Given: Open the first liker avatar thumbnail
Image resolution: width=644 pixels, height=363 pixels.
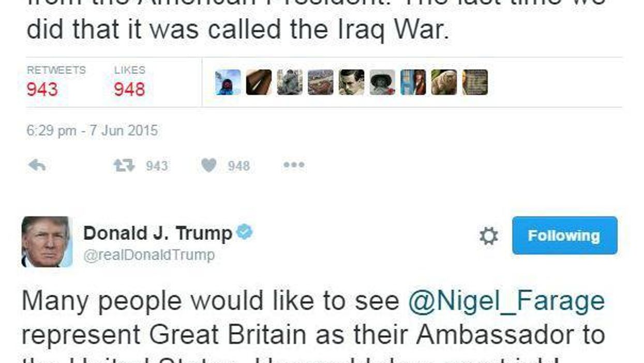Looking at the screenshot, I should tap(228, 82).
